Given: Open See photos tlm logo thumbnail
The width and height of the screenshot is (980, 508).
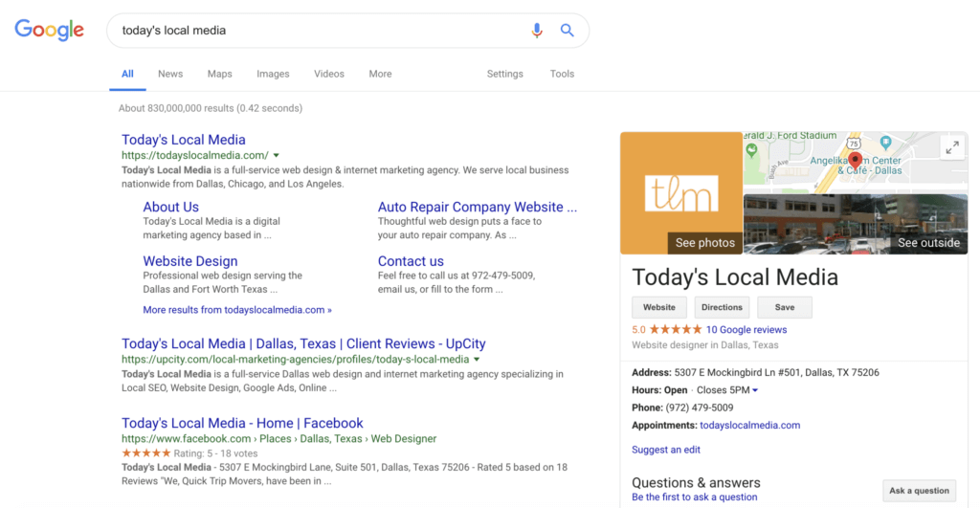Looking at the screenshot, I should (x=681, y=193).
